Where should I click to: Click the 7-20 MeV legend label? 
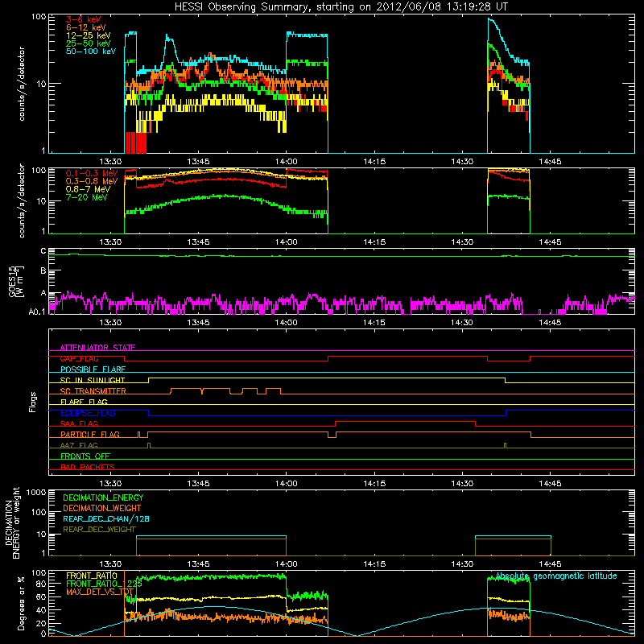pyautogui.click(x=87, y=197)
